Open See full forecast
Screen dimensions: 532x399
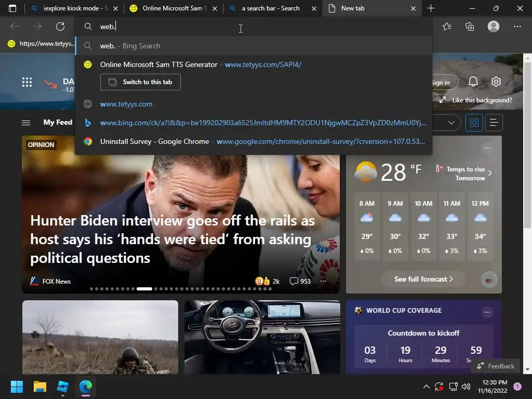pyautogui.click(x=423, y=279)
